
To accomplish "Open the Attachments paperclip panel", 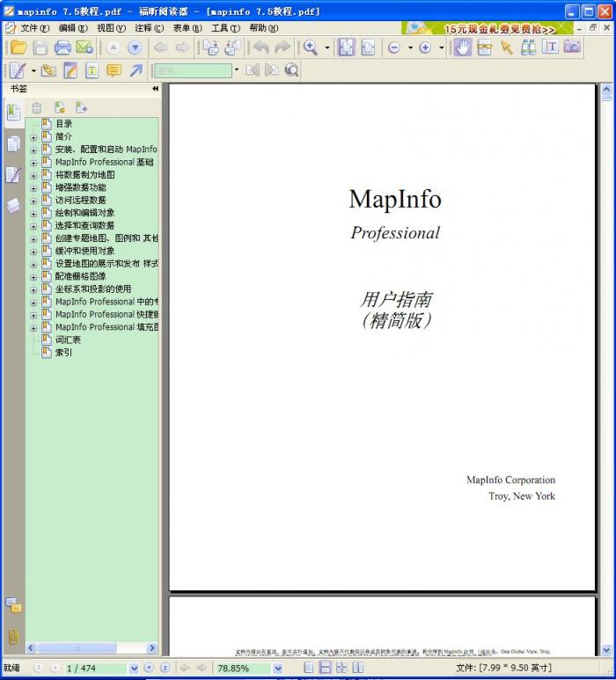I will pos(13,636).
